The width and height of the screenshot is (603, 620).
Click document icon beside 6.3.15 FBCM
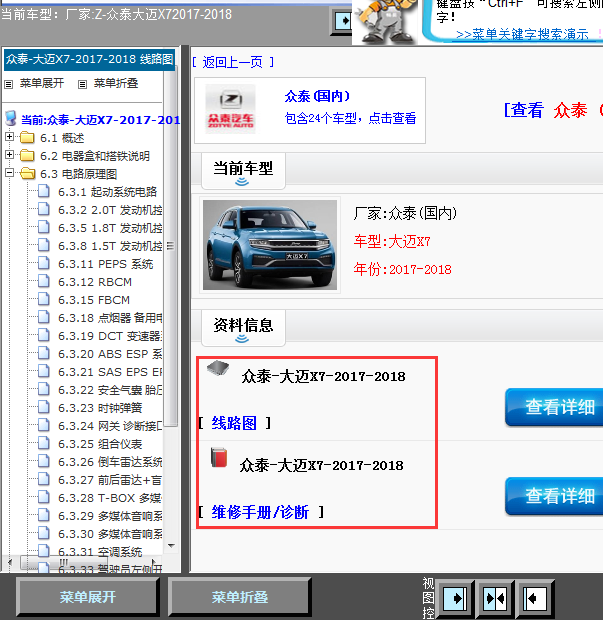(44, 299)
